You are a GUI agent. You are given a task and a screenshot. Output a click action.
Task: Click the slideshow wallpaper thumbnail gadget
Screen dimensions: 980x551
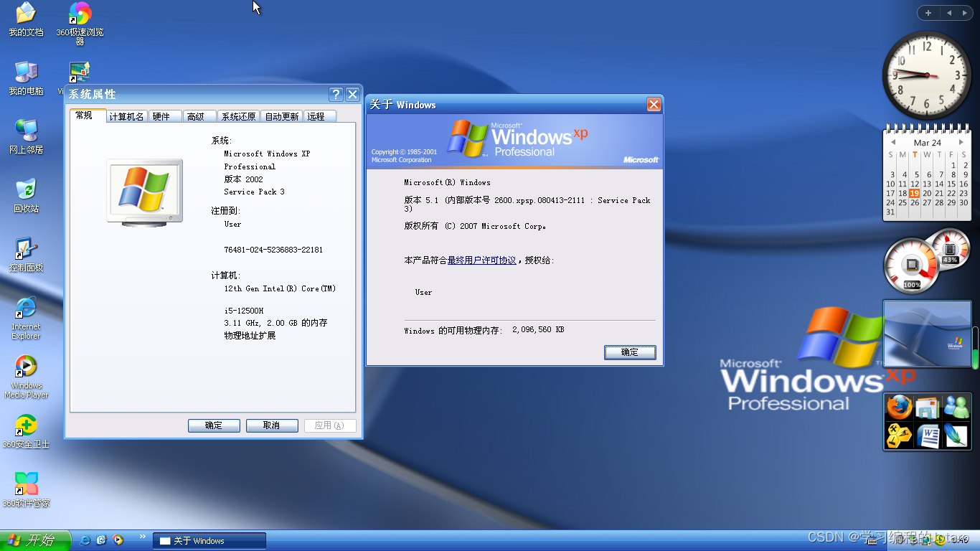[927, 334]
